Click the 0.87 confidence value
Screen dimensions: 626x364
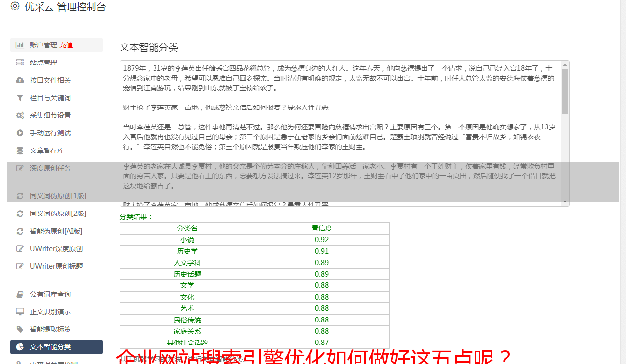click(x=322, y=343)
